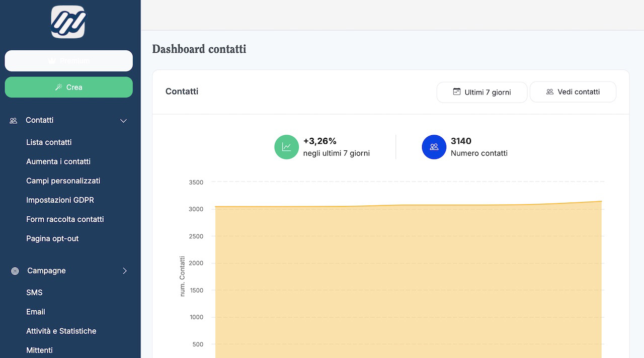Image resolution: width=644 pixels, height=358 pixels.
Task: Click the Campagne target icon in sidebar
Action: (x=15, y=271)
